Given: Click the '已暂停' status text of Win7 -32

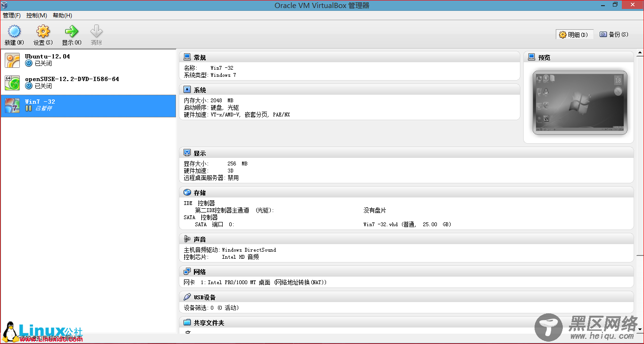Looking at the screenshot, I should point(43,108).
